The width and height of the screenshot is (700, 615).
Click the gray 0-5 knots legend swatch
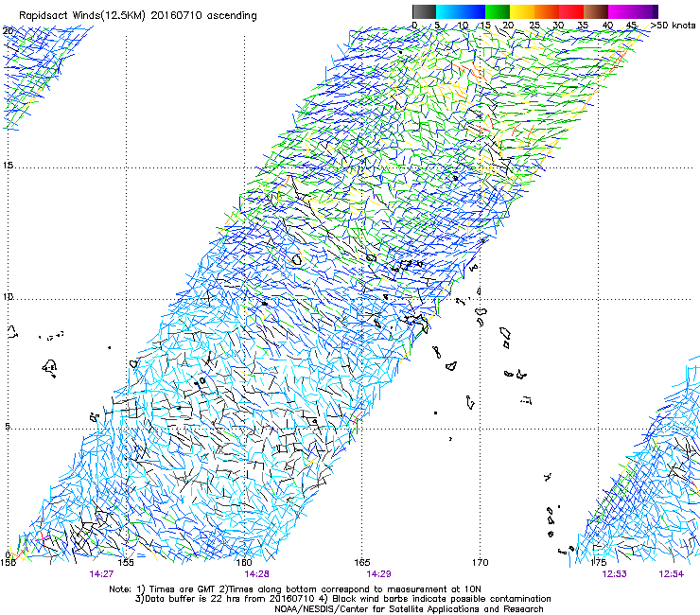[424, 11]
